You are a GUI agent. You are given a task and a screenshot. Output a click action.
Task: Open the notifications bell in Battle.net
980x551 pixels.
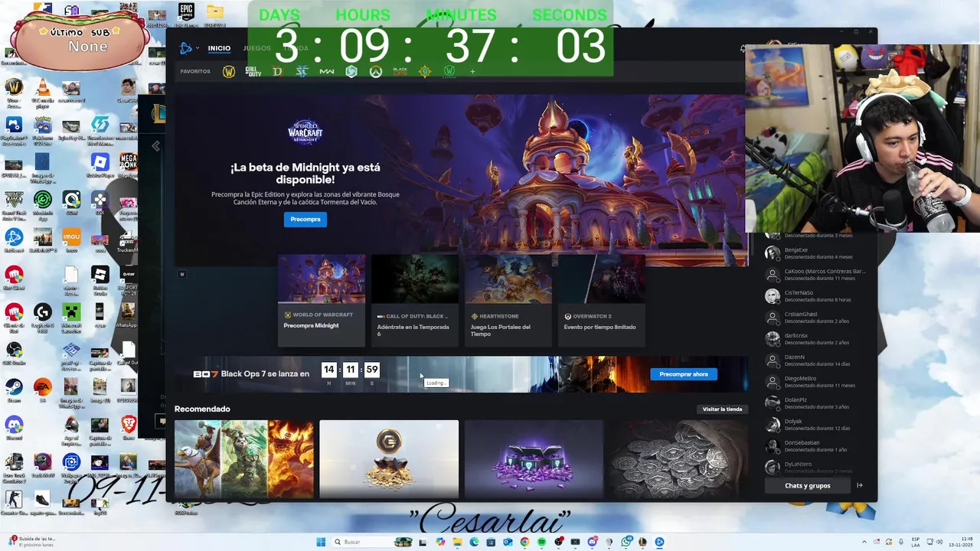click(x=742, y=48)
